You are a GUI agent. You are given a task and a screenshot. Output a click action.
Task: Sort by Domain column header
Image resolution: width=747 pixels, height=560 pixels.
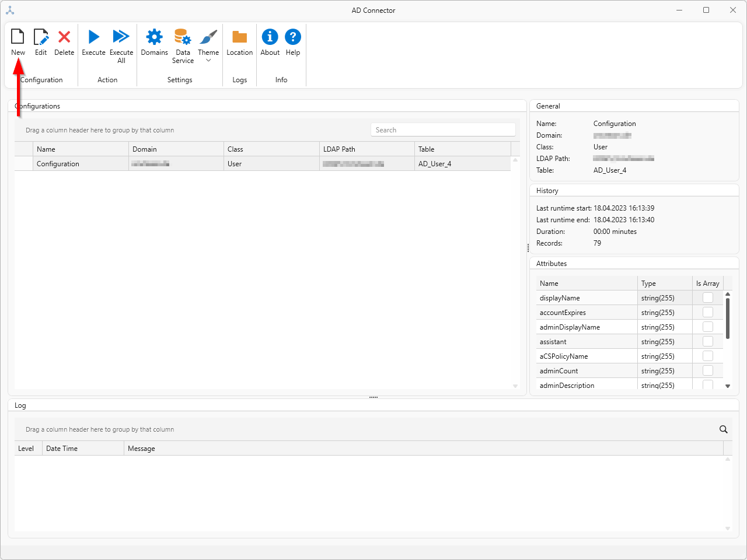point(176,149)
